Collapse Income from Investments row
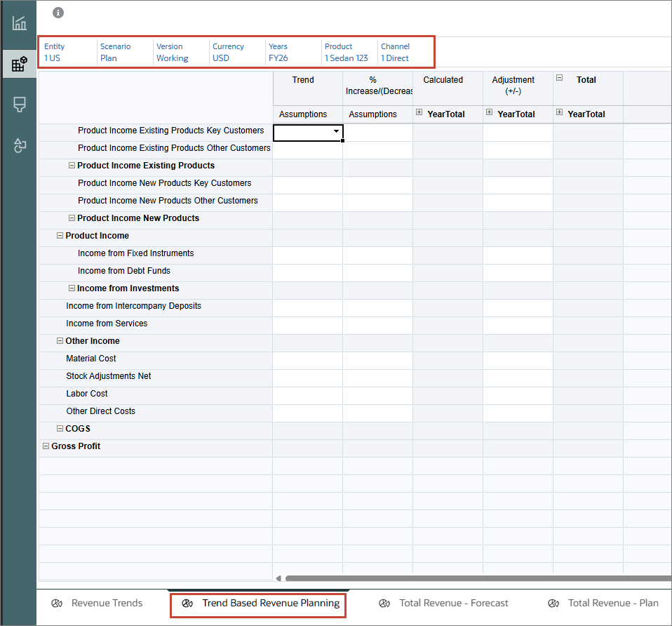 tap(72, 288)
